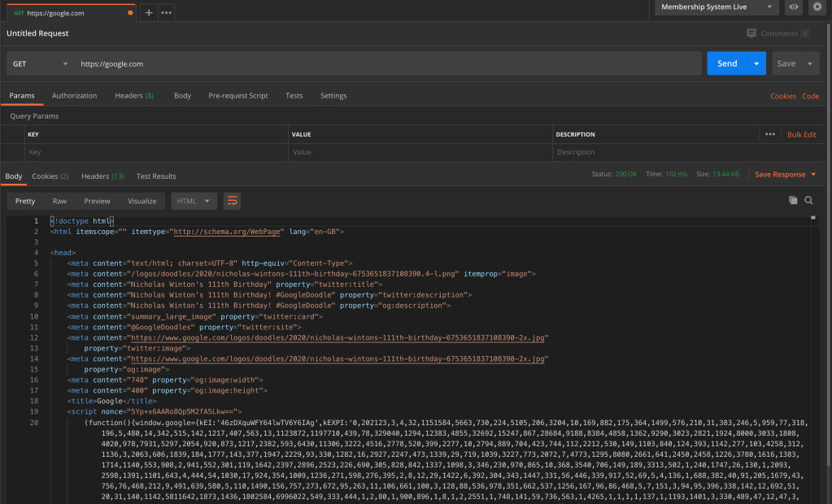Click the Bulk Edit link
832x504 pixels.
click(801, 134)
